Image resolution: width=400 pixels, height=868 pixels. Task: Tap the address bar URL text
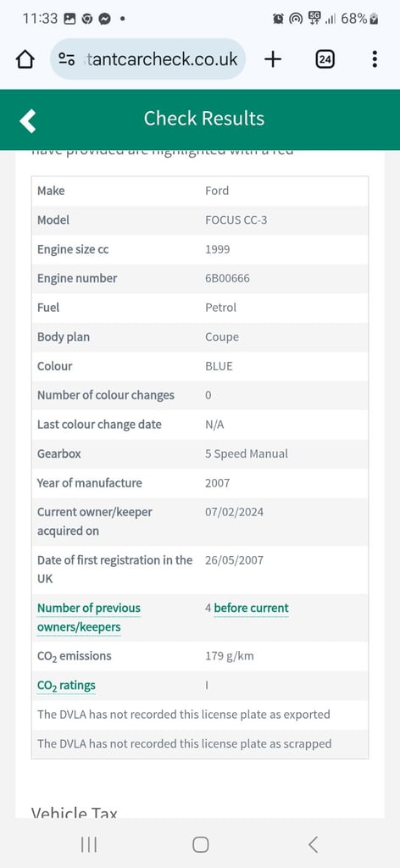pyautogui.click(x=163, y=59)
